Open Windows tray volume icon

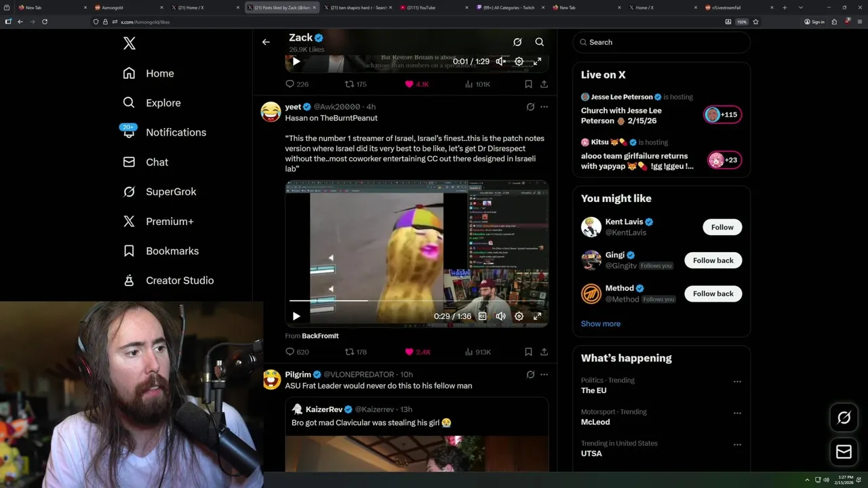[826, 480]
